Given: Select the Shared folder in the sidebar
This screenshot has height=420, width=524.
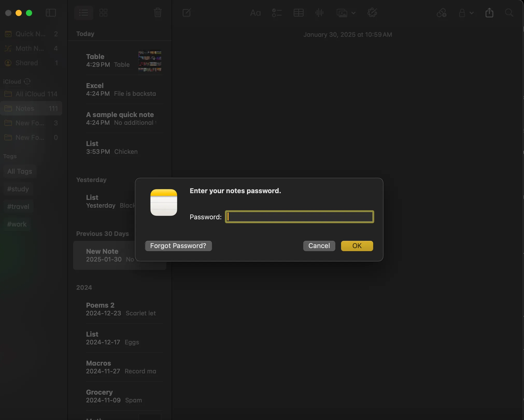Looking at the screenshot, I should [x=26, y=63].
